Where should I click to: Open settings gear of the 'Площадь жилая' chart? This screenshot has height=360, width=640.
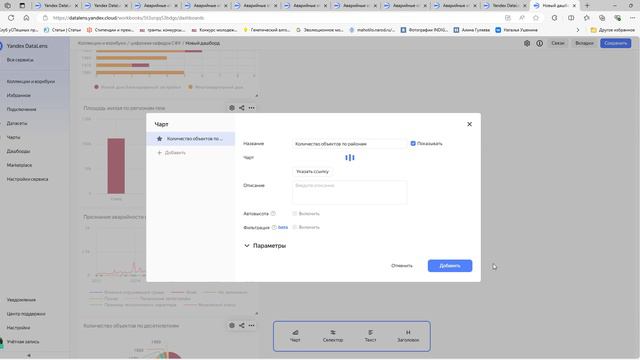232,108
